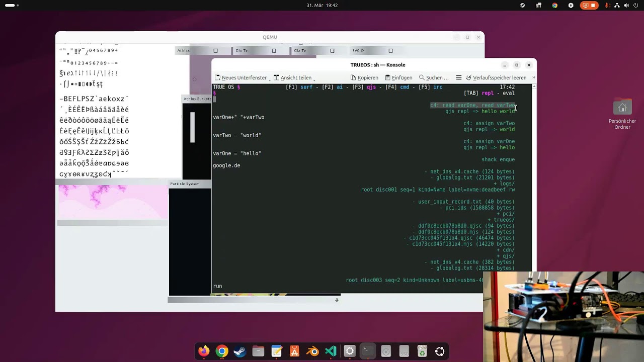This screenshot has height=362, width=644.
Task: Open the hexagon arrow tray indicator
Action: tap(571, 6)
